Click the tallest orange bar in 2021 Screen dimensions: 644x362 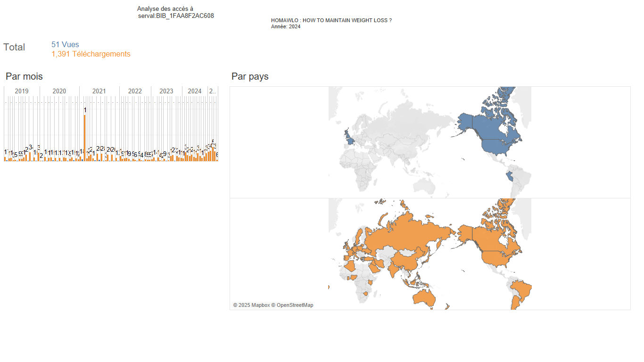coord(85,138)
